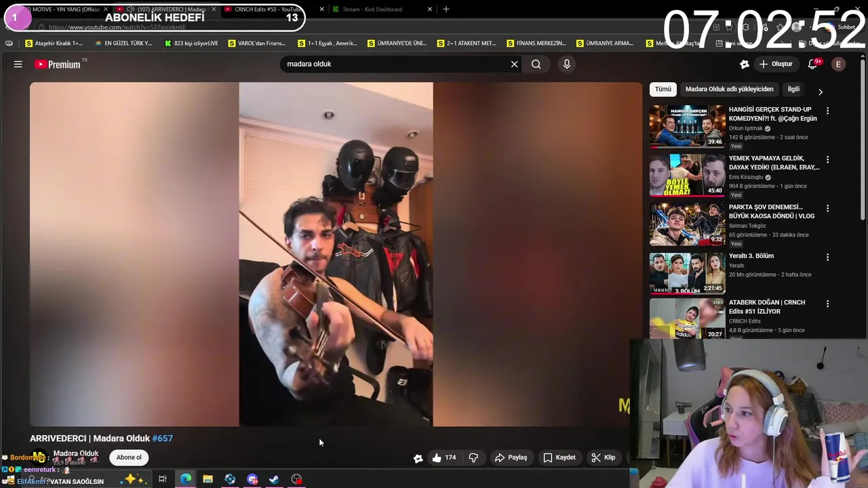Click the main video player
The height and width of the screenshot is (488, 868).
(336, 254)
